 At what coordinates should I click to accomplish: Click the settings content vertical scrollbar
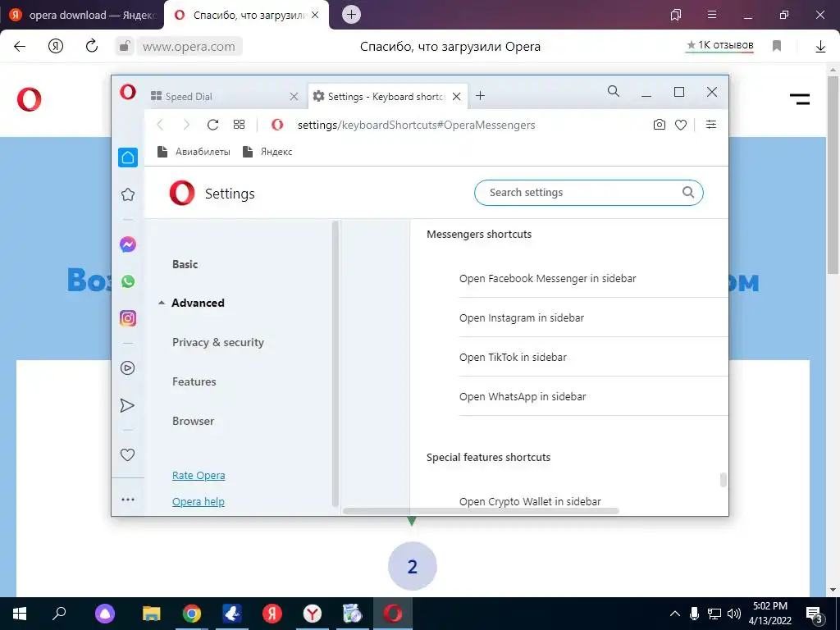tap(723, 479)
